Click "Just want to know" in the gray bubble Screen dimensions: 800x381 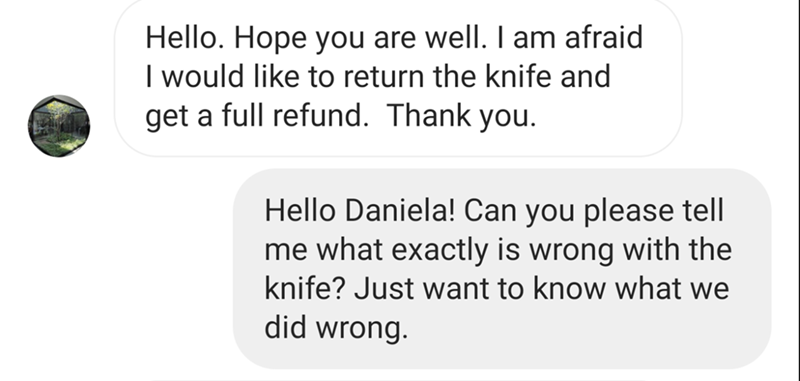[x=482, y=288]
